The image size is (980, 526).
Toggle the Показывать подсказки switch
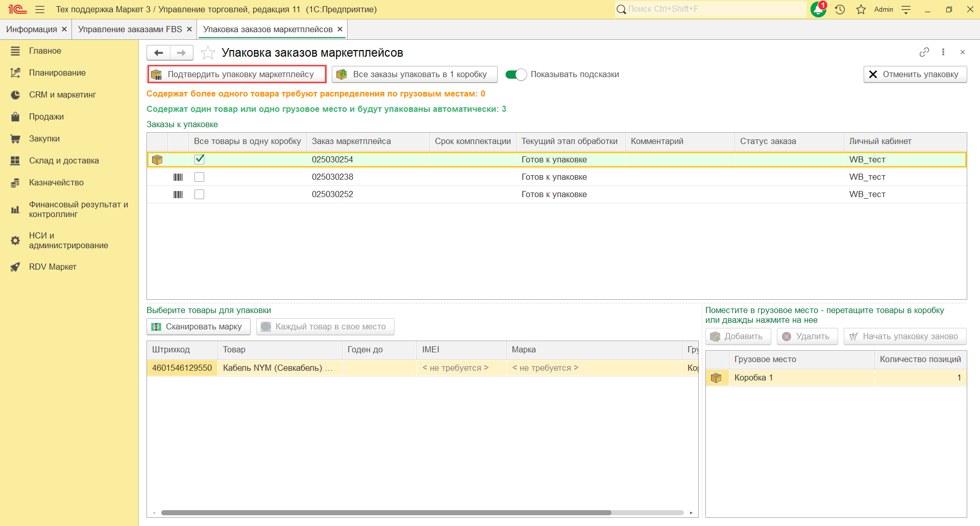516,75
